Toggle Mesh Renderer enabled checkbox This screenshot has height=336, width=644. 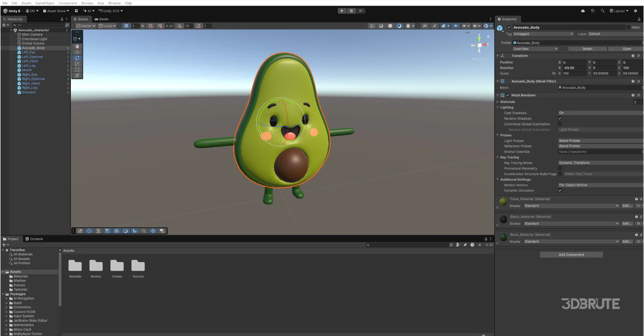[x=508, y=95]
